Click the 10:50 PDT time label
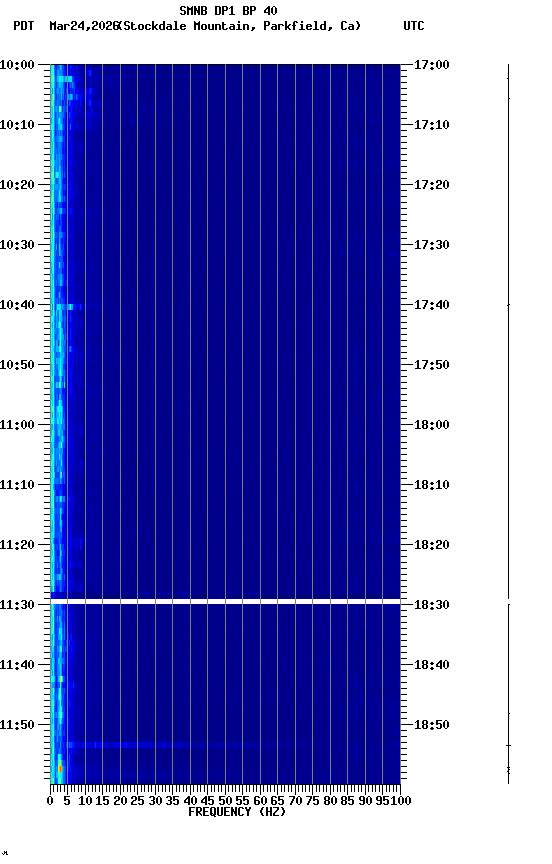The width and height of the screenshot is (552, 864). coord(17,365)
